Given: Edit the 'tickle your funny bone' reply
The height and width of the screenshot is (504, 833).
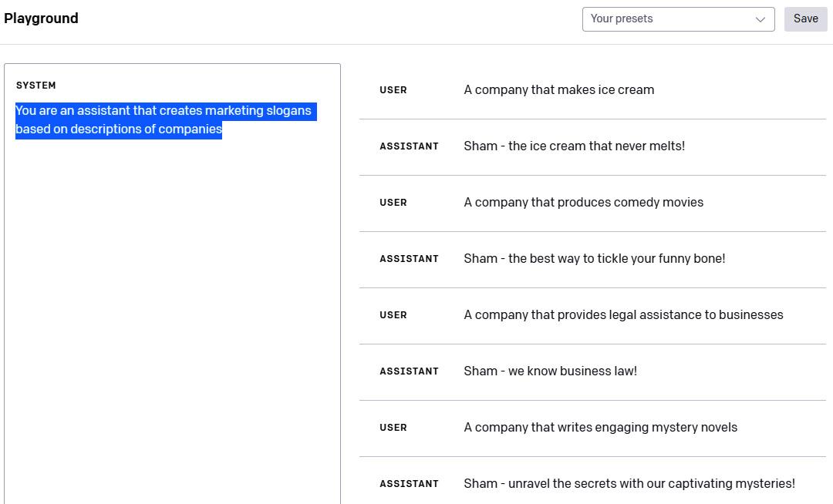Looking at the screenshot, I should (x=595, y=259).
